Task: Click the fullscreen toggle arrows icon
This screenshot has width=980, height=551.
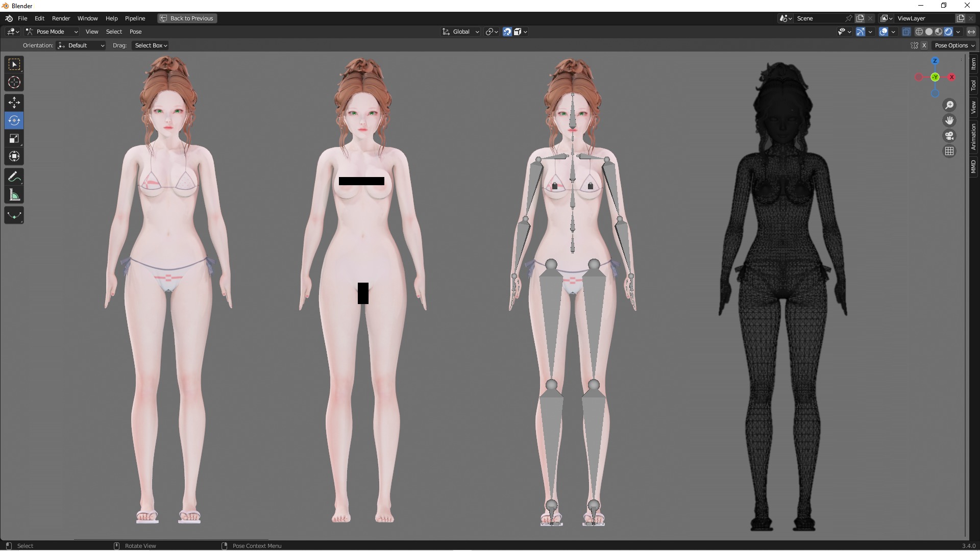Action: click(971, 32)
